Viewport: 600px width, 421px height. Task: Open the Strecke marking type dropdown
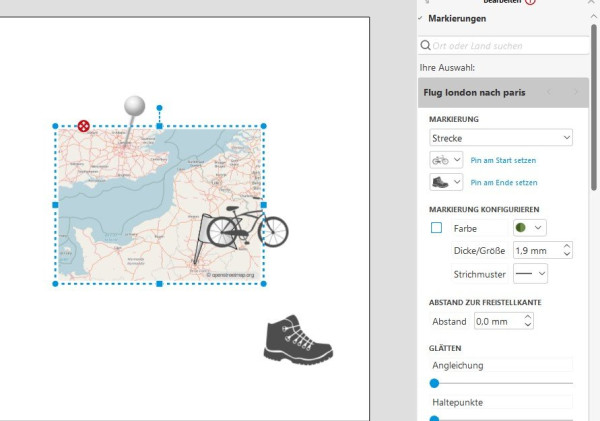500,137
